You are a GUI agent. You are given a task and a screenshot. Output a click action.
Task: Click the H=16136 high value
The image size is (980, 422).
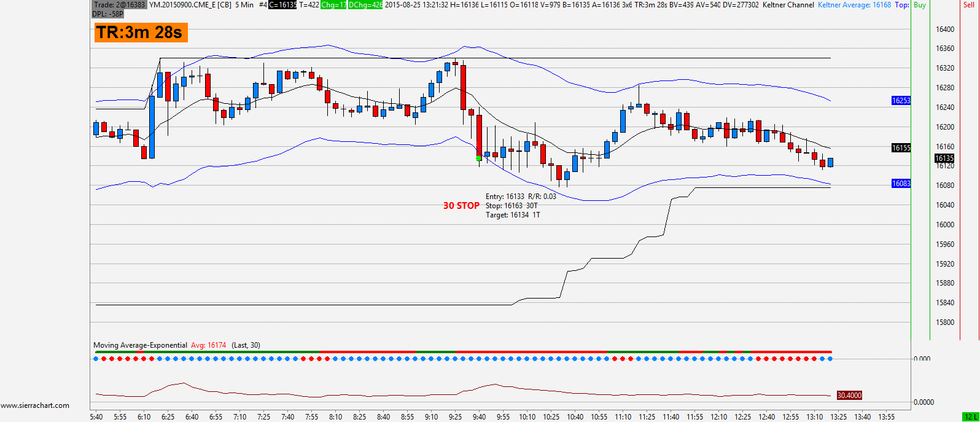click(464, 4)
